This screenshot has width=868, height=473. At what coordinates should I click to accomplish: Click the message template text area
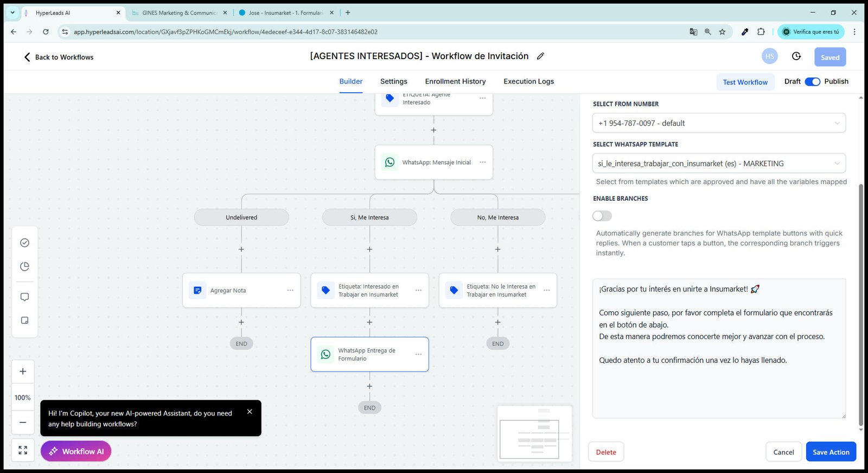[719, 348]
